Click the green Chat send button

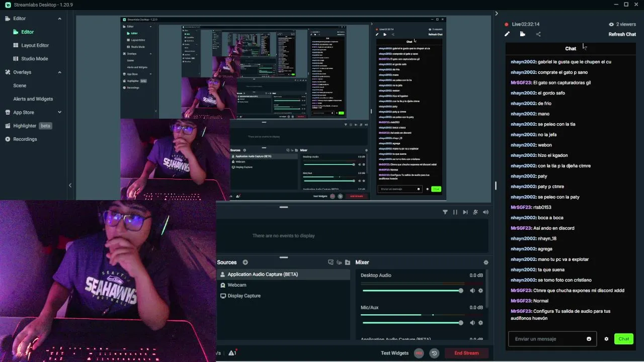click(x=624, y=339)
